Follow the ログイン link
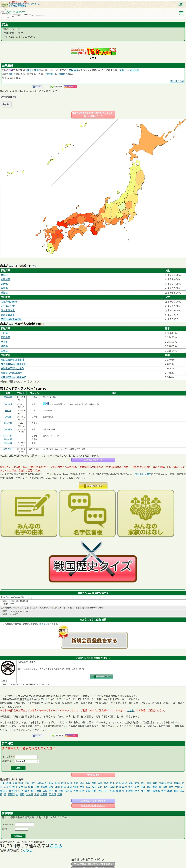 point(43,624)
